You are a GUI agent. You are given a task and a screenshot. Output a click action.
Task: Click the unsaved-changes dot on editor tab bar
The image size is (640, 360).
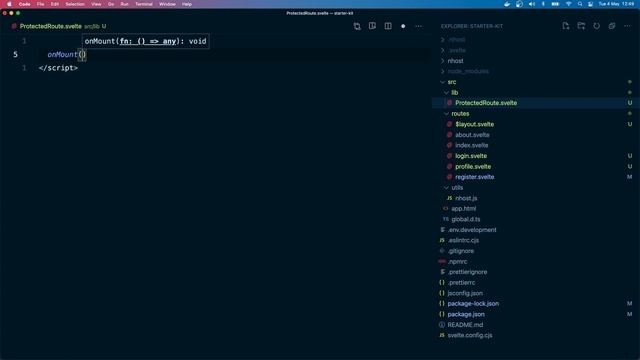[x=403, y=26]
